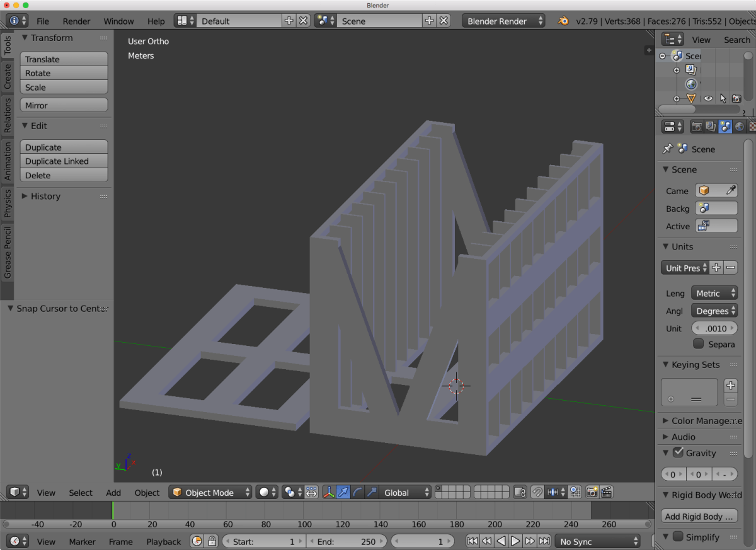This screenshot has width=756, height=550.
Task: Open the Render properties tab with camera icon
Action: [697, 126]
